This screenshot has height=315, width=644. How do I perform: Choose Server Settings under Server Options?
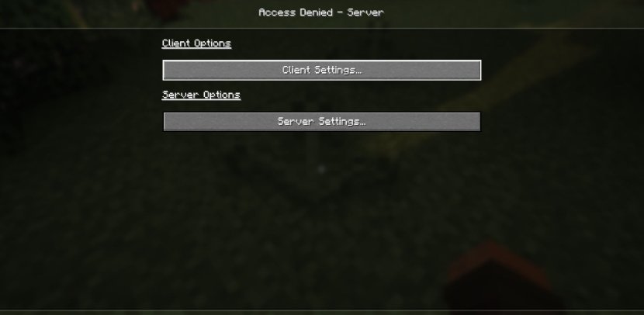321,122
